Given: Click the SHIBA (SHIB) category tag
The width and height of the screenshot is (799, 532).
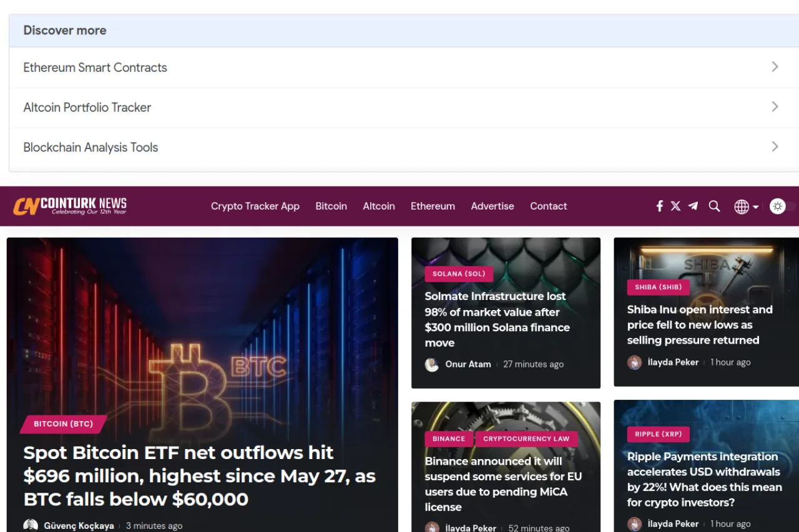Looking at the screenshot, I should pos(658,288).
